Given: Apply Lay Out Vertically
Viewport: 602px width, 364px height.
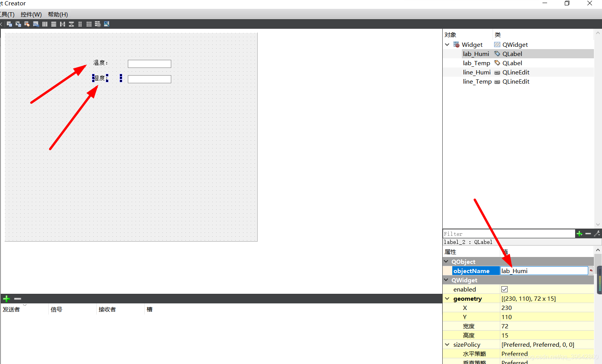Looking at the screenshot, I should coord(54,24).
